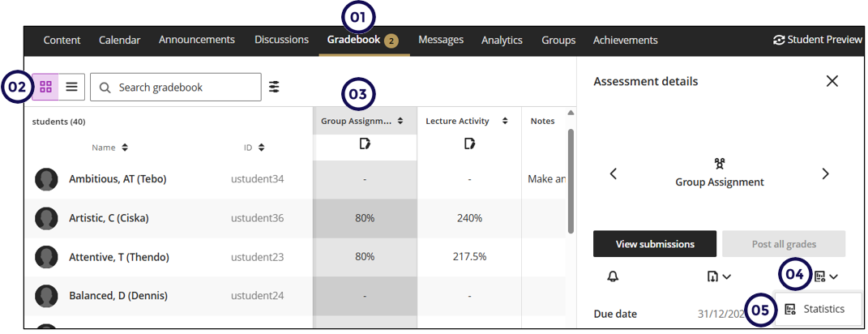868x334 pixels.
Task: Select student name Attentive, T (Thendo)
Action: 119,257
